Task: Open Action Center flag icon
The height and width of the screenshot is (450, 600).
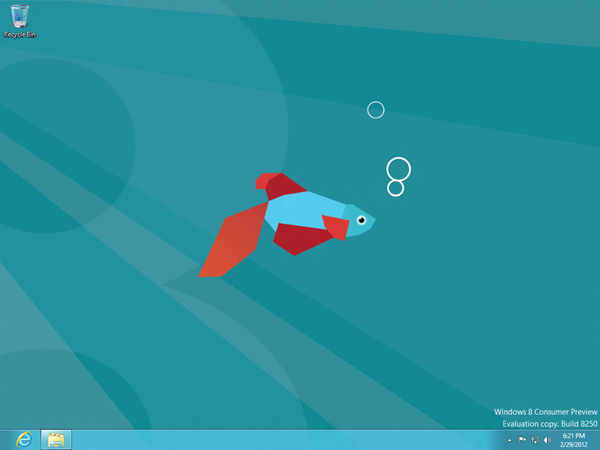Action: pos(522,440)
